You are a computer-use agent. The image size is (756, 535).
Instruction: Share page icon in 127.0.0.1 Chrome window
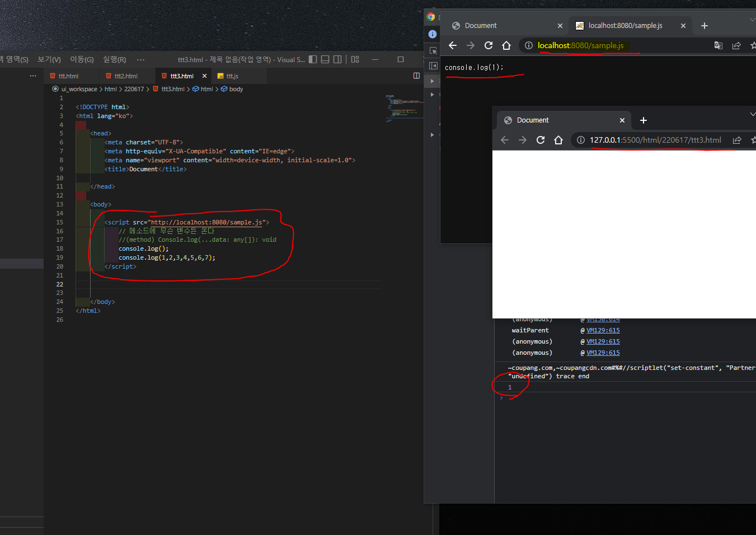737,140
